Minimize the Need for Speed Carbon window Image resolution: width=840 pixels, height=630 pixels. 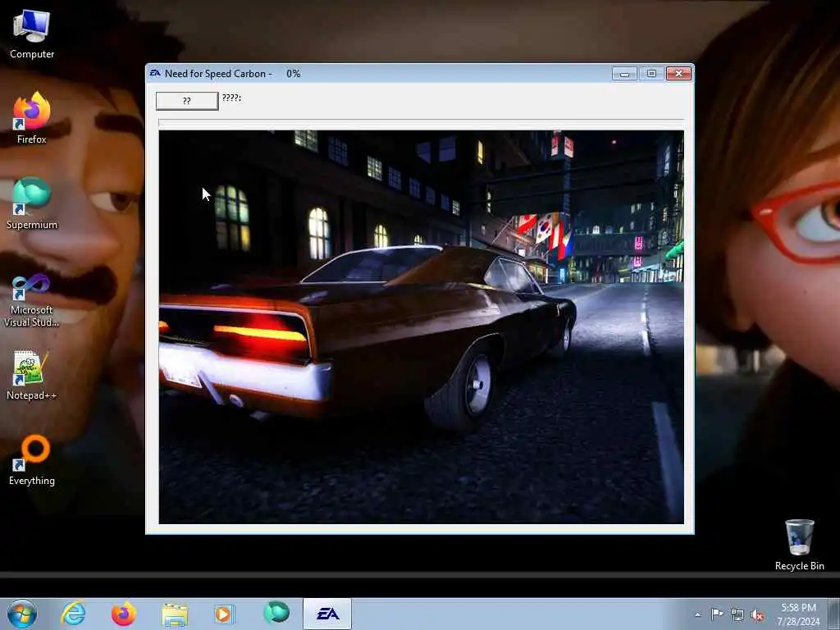[x=624, y=73]
